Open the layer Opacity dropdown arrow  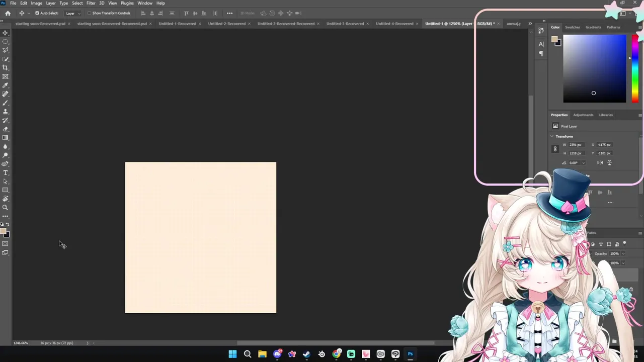623,253
